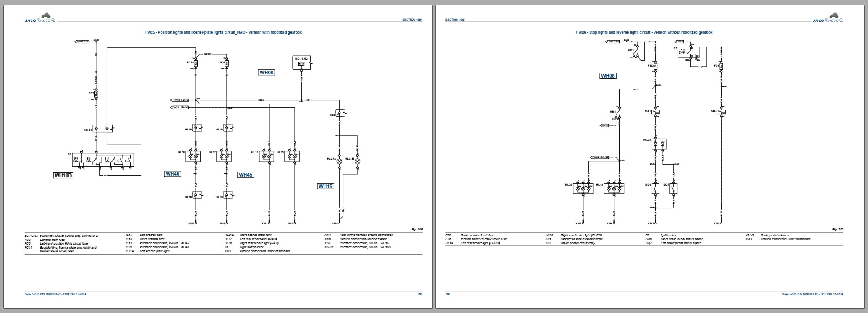Click the V5-V6 diodes symbol
Image resolution: width=868 pixels, height=313 pixels.
(659, 144)
